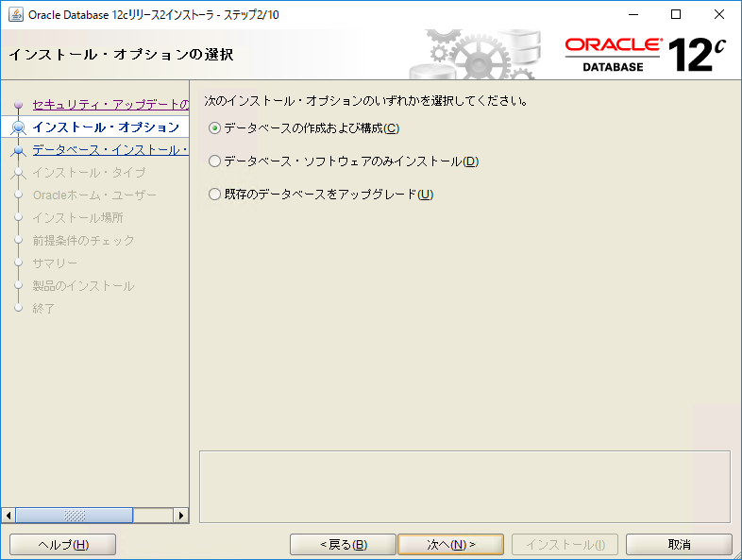
Task: Proceed with 次へ(N) button
Action: pos(451,544)
